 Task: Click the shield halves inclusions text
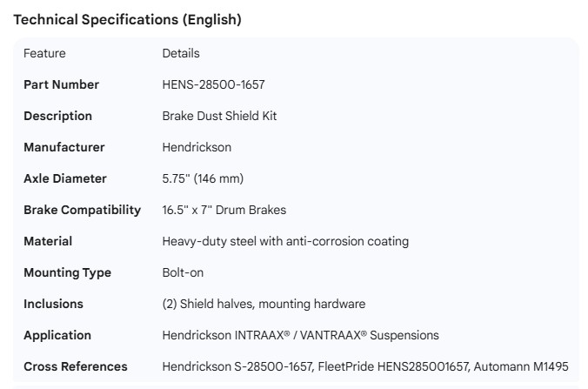[x=264, y=304]
